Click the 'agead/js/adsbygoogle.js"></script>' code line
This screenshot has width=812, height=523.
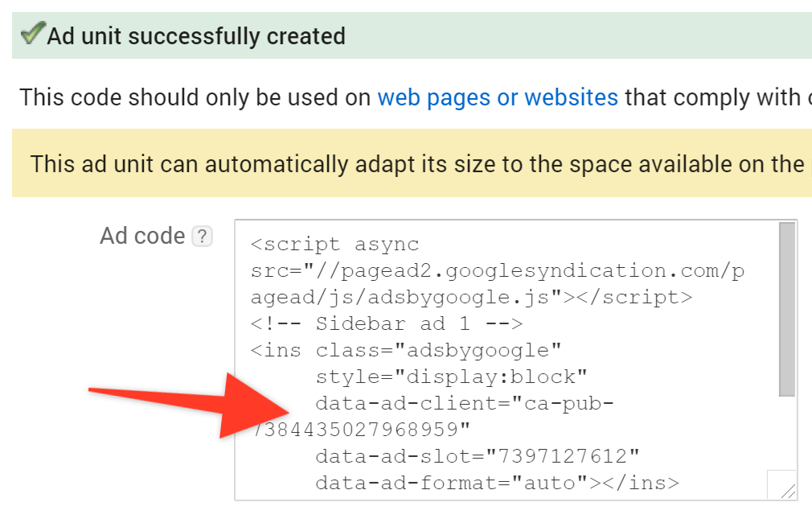point(471,298)
